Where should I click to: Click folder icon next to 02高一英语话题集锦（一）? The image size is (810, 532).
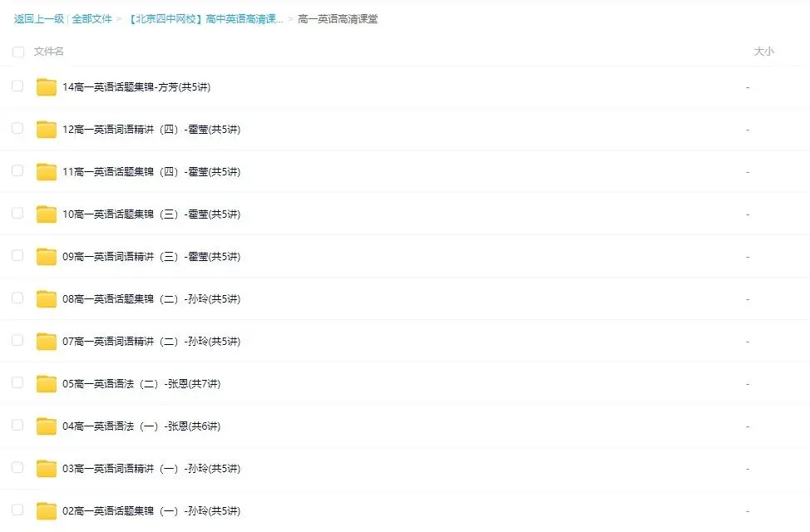(46, 510)
